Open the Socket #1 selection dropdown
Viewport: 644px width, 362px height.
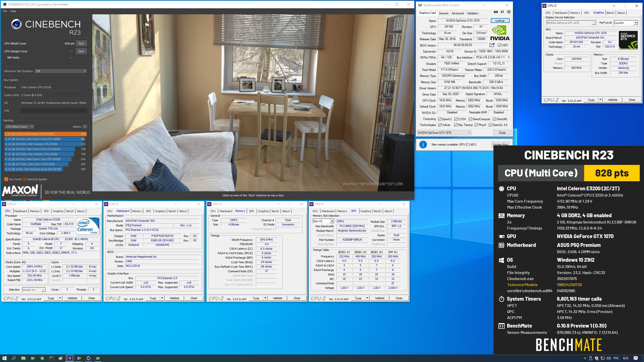pos(34,290)
